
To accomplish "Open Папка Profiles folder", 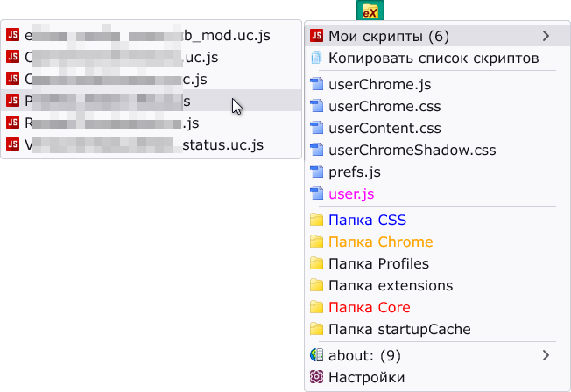I will [437, 263].
